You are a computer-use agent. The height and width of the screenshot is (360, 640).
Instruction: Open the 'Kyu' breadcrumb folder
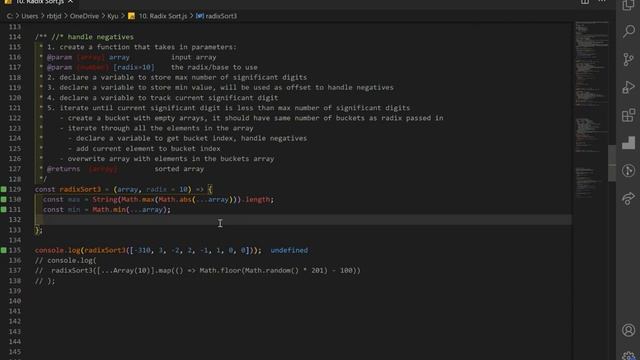[x=113, y=16]
